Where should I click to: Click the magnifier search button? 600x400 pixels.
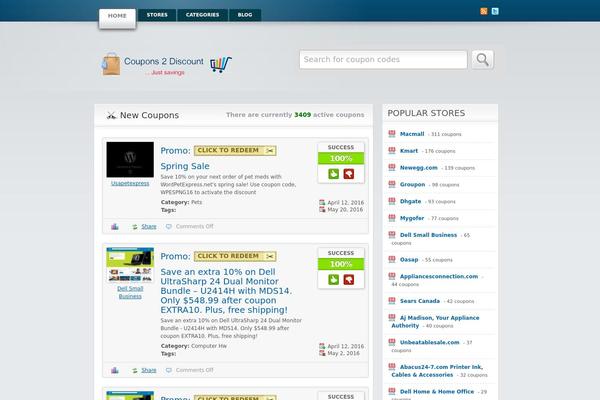coord(483,59)
